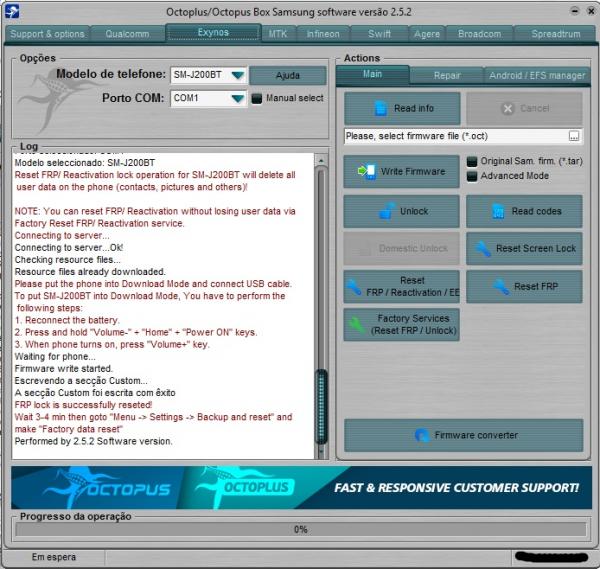Switch to the Qualcomm tab
Viewport: 600px width, 569px height.
127,34
